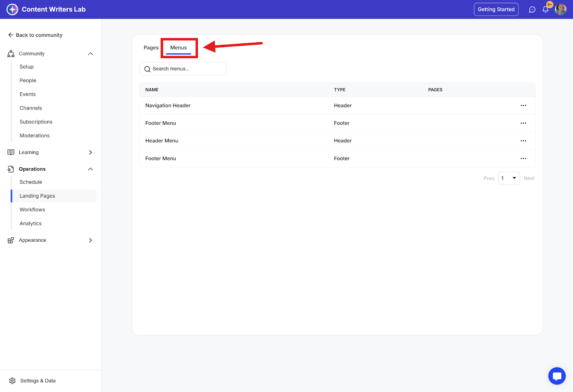Open Channels in the sidebar
Image resolution: width=573 pixels, height=392 pixels.
click(31, 108)
